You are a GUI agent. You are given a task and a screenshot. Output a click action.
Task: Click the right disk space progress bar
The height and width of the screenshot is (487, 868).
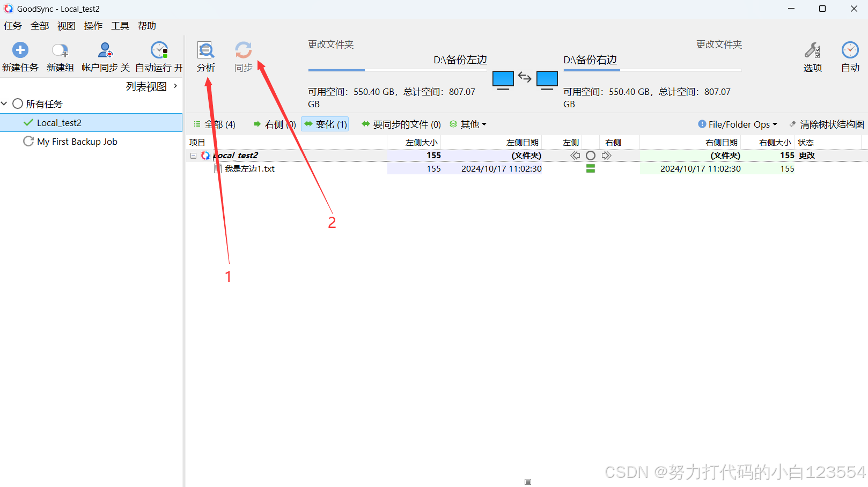pos(652,70)
